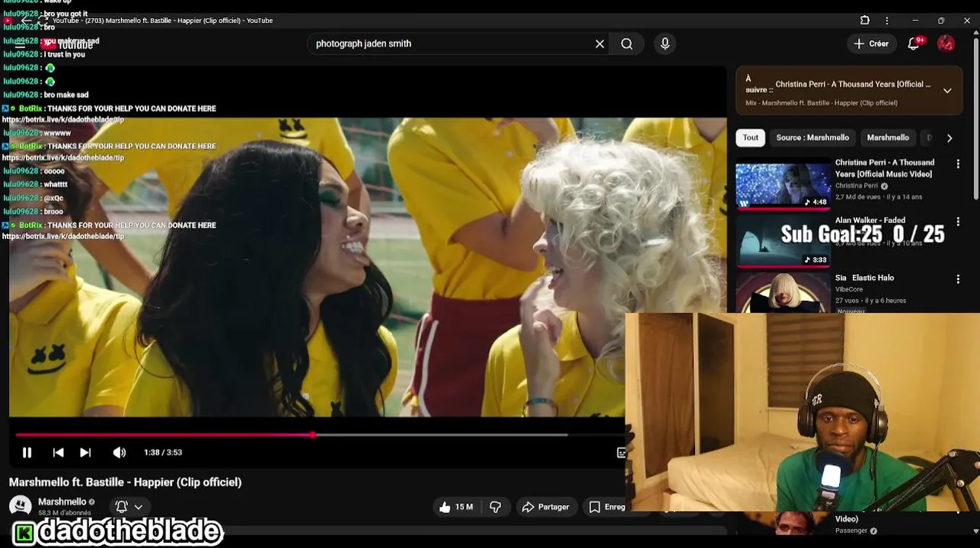Open Marshmello channel avatar
Screen dimensions: 980x548
(21, 506)
